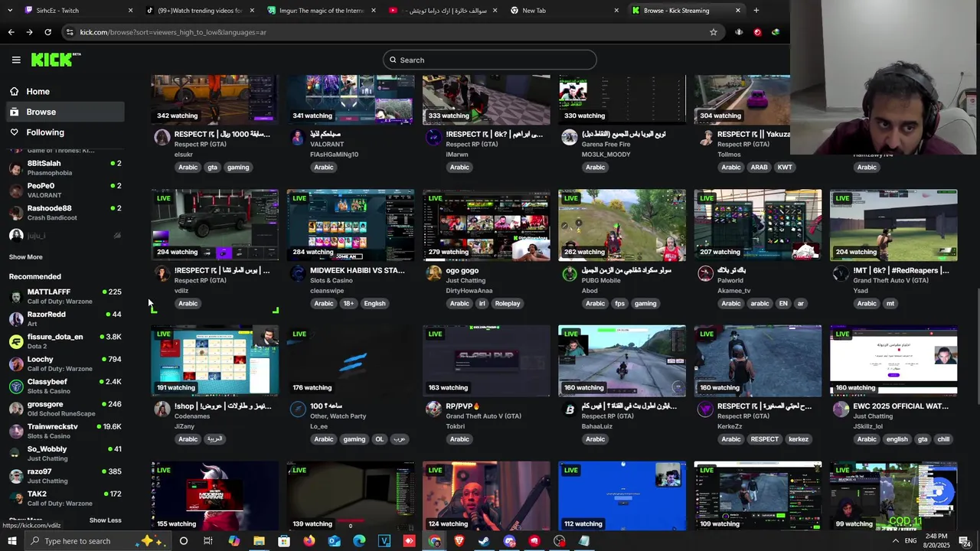Open Steam from taskbar
Screen dimensions: 980x551
(485, 541)
